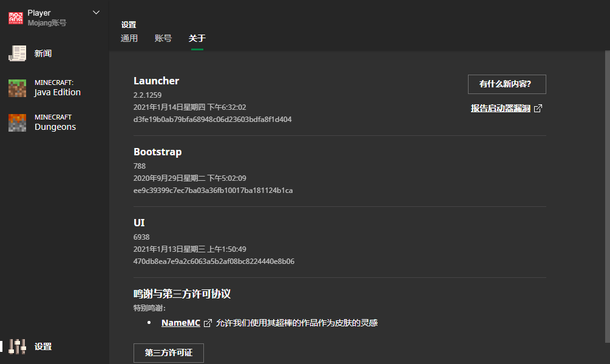Screen dimensions: 610x364
Task: Click the vertical scrollbar on the right
Action: coord(608,197)
